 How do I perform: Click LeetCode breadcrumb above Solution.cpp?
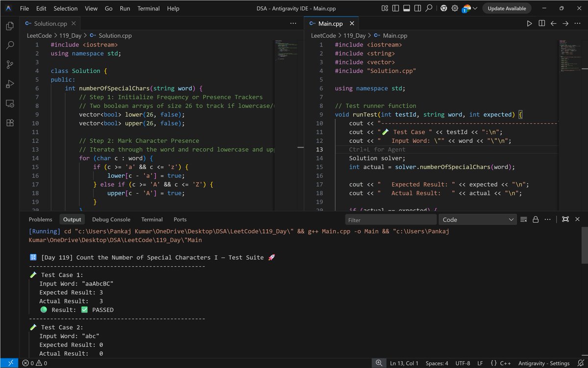pos(40,36)
